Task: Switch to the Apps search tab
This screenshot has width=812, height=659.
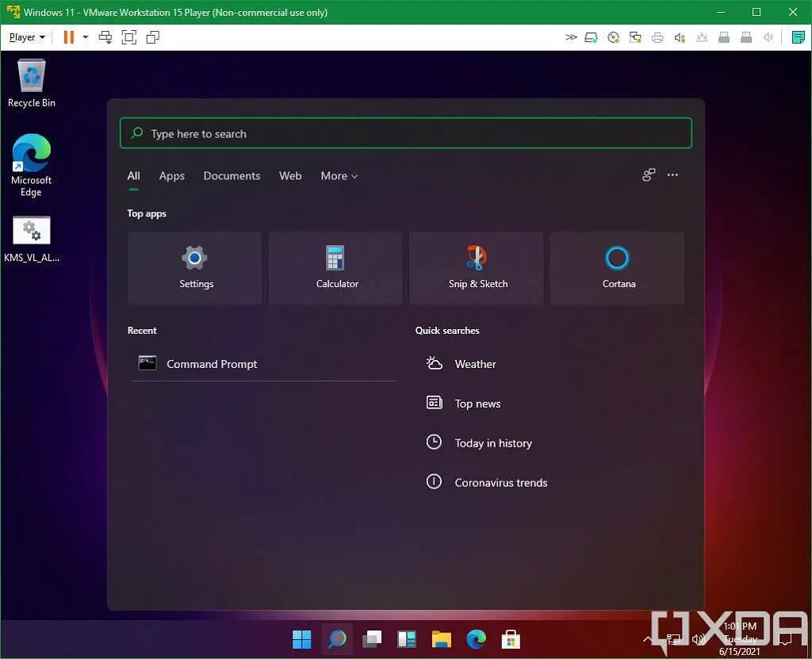Action: (171, 176)
